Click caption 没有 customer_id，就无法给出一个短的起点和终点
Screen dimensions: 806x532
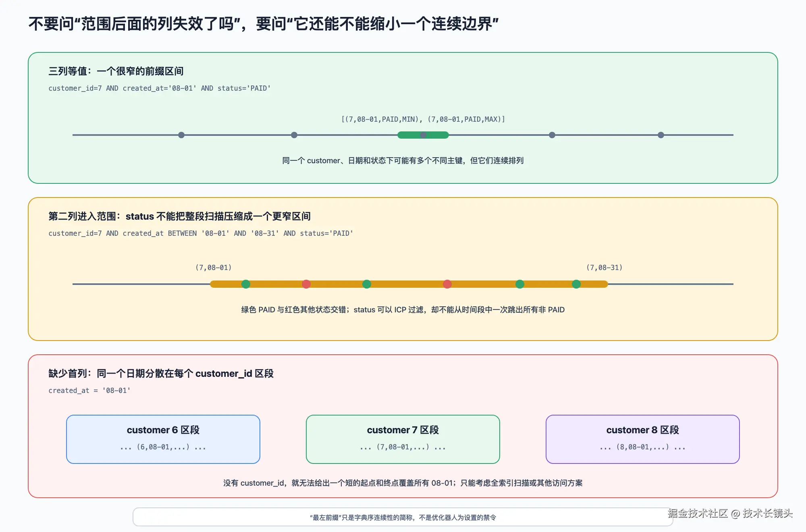pos(403,483)
